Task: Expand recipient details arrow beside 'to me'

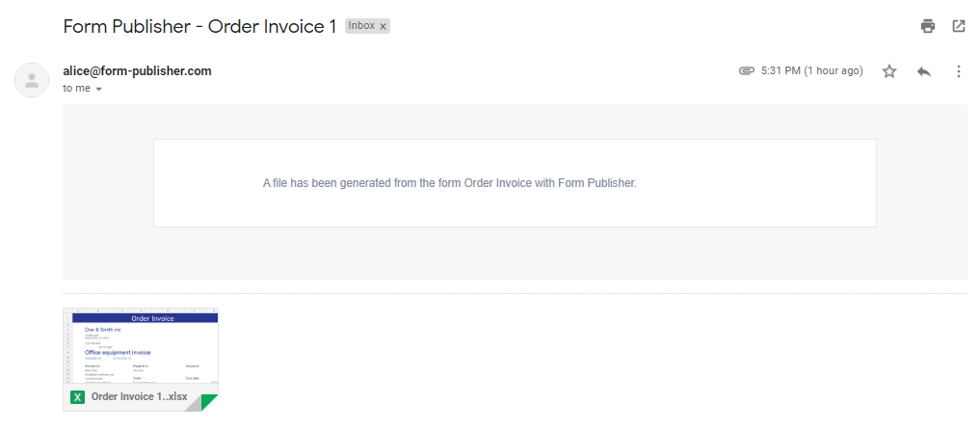Action: coord(98,89)
